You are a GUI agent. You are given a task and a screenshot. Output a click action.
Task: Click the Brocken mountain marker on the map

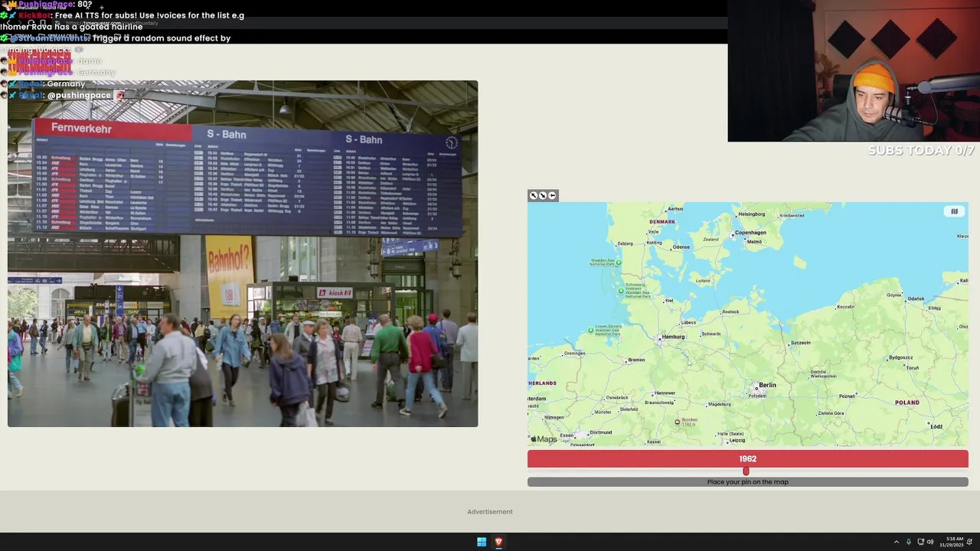click(x=678, y=421)
